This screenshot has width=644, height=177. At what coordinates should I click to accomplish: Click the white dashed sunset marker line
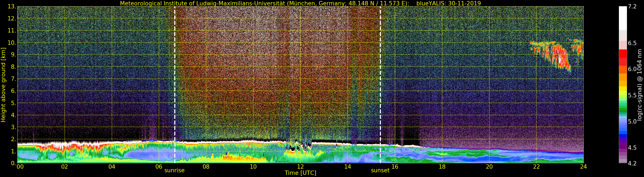(380, 85)
